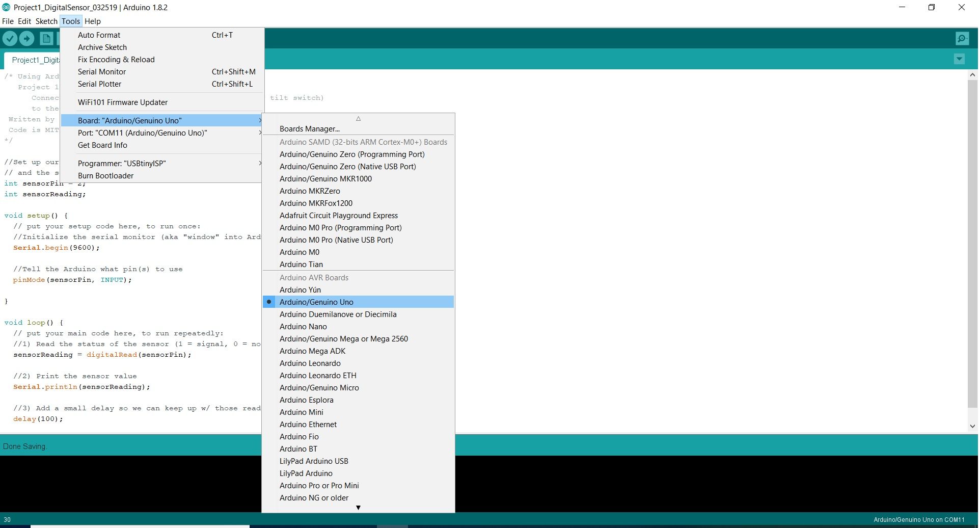
Task: Choose Arduino Leonardo as the board
Action: point(310,363)
